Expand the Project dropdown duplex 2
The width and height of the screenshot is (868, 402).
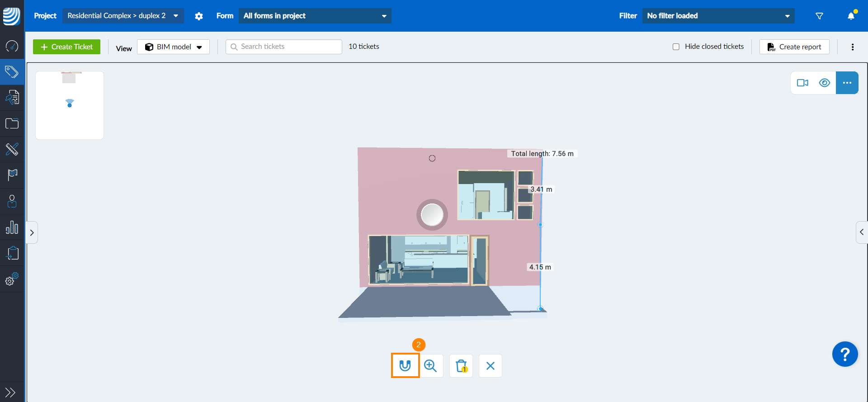click(123, 16)
